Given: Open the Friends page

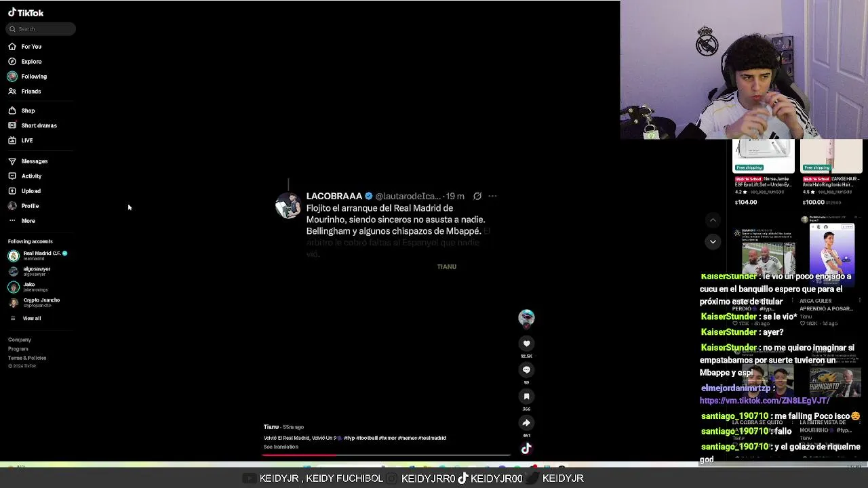Looking at the screenshot, I should click(31, 91).
